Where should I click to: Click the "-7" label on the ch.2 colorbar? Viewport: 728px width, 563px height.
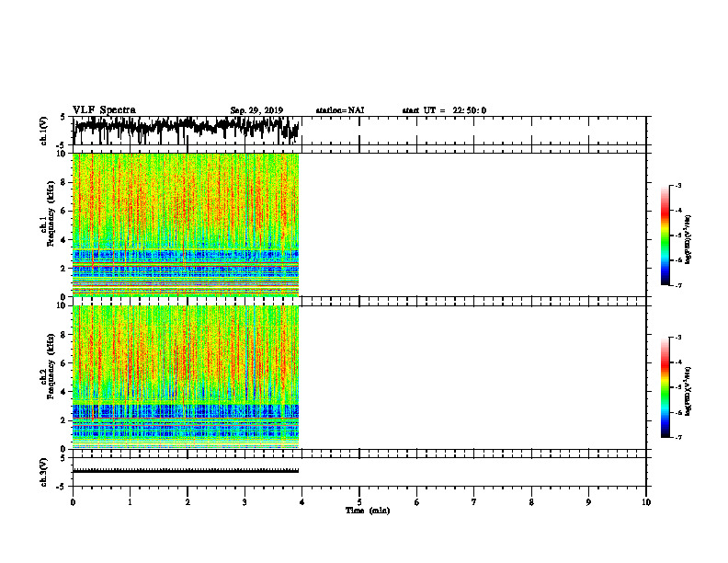tap(678, 437)
